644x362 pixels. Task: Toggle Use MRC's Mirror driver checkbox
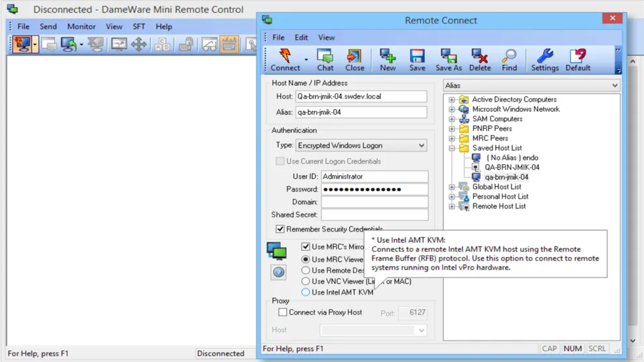305,247
